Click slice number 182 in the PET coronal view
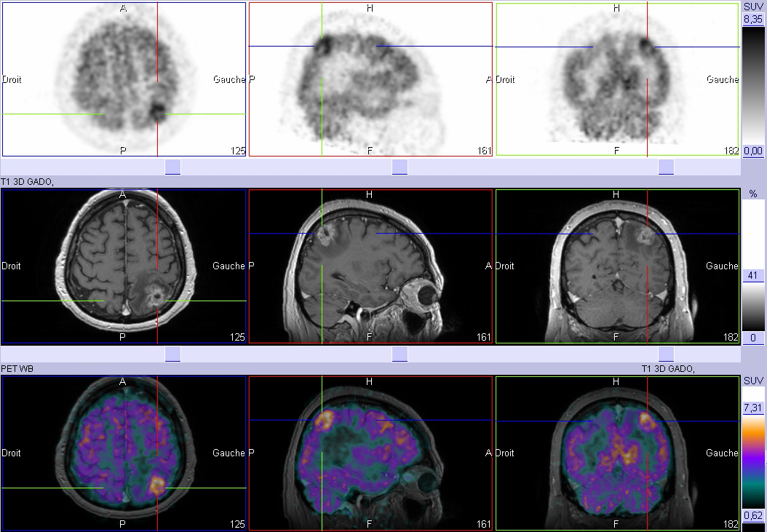The width and height of the screenshot is (767, 532). pos(731,151)
